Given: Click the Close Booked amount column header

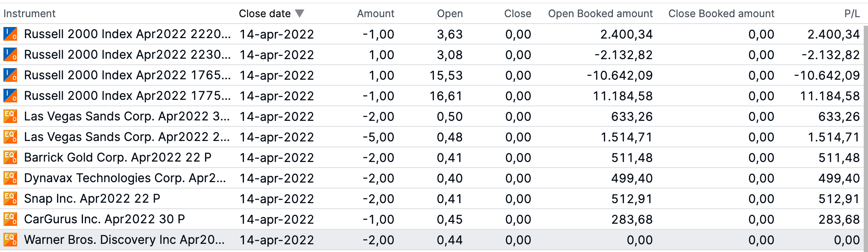Looking at the screenshot, I should tap(721, 14).
